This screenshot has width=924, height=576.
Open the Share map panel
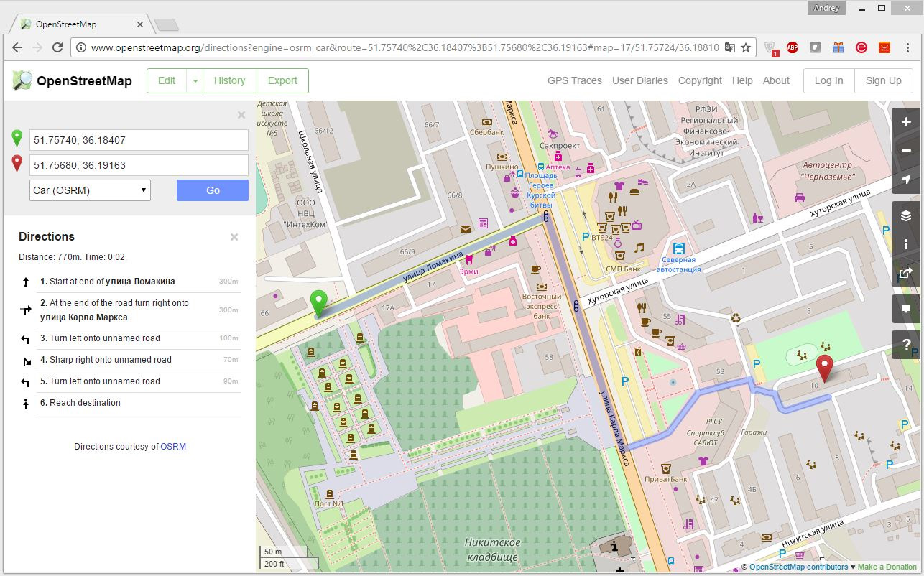pos(906,273)
